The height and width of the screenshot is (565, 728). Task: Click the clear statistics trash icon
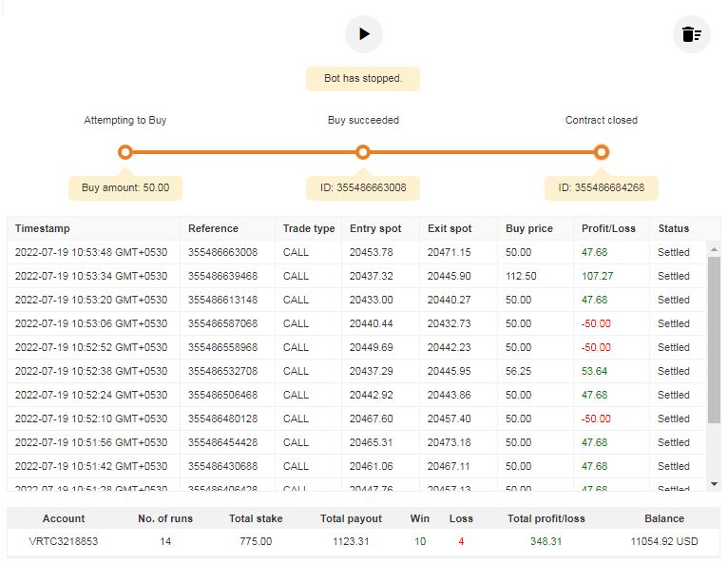click(x=691, y=34)
